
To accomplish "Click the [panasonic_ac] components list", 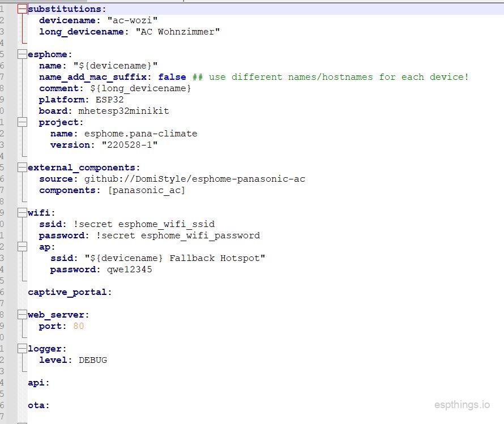I will [x=147, y=190].
